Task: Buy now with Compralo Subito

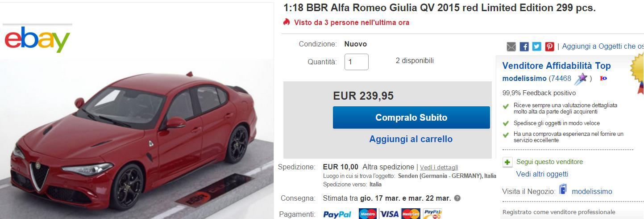Action: [411, 118]
